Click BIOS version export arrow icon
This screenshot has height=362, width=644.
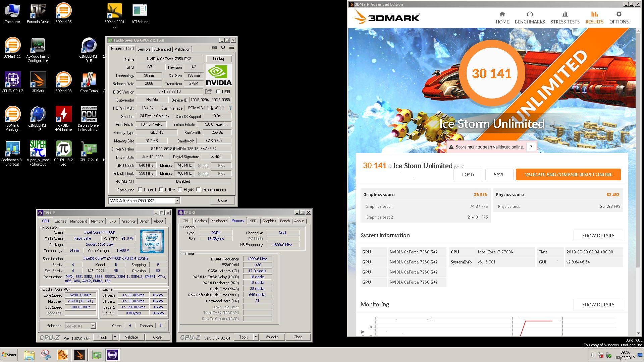click(x=209, y=91)
